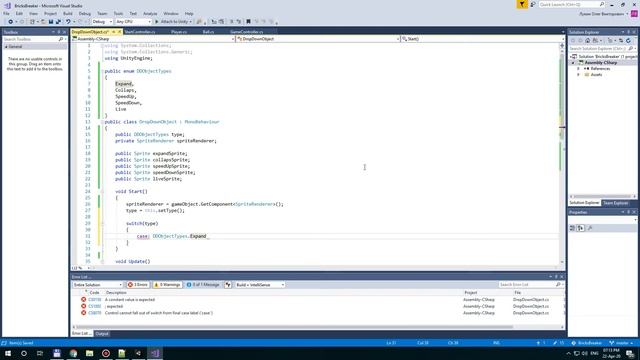Click the Error List horizontal scrollbar
The image size is (640, 360).
point(294,327)
